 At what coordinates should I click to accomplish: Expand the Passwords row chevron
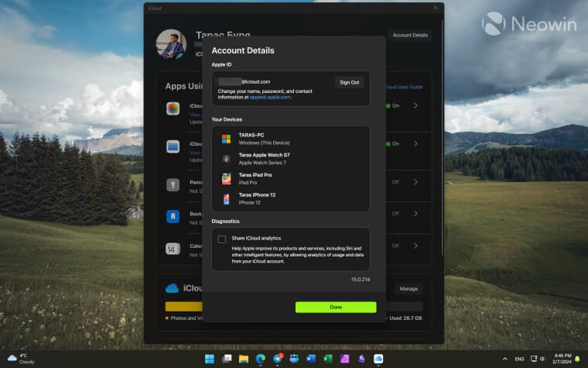point(415,182)
